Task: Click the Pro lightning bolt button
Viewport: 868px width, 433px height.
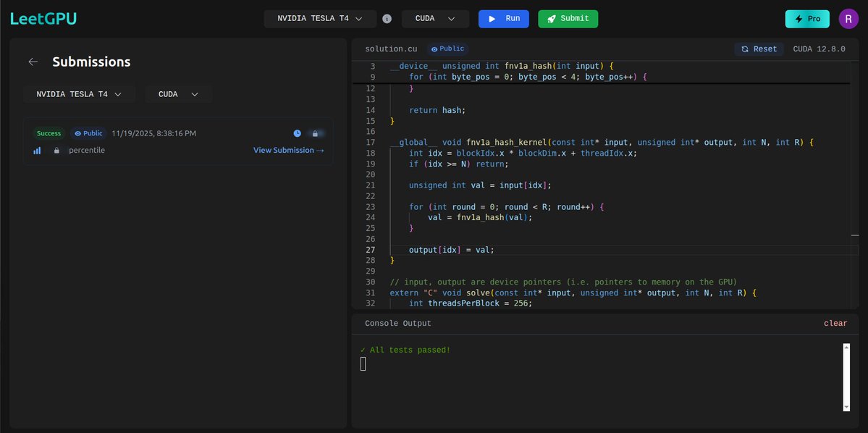Action: click(806, 18)
